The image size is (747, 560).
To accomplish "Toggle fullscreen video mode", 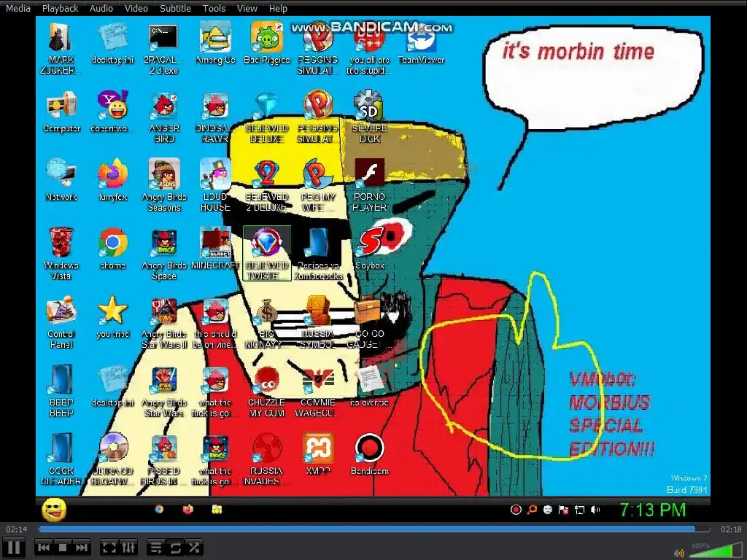I will pos(109,548).
